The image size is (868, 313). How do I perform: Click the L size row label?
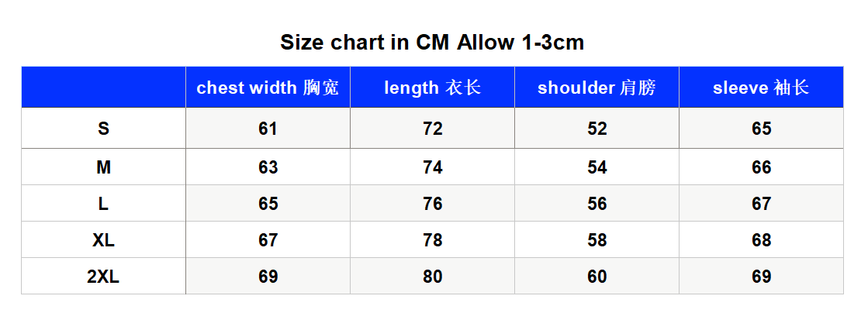point(103,204)
